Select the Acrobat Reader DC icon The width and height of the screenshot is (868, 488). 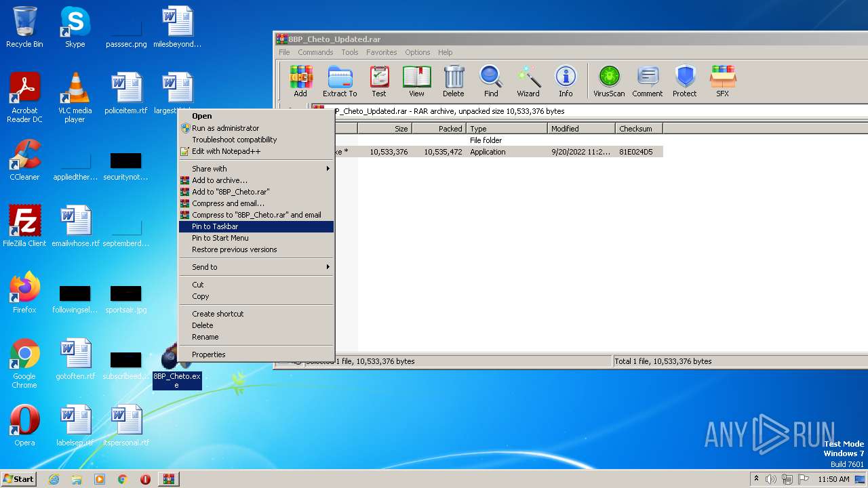[24, 98]
